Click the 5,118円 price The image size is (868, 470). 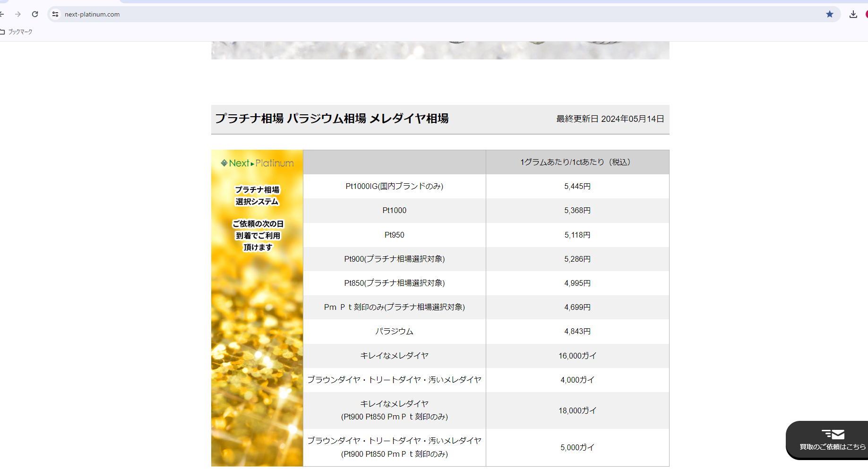click(x=577, y=235)
